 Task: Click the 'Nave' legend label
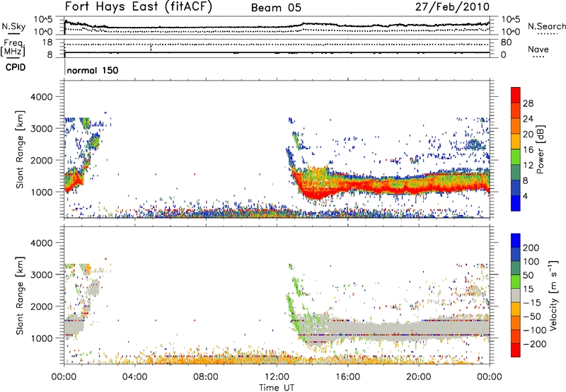pyautogui.click(x=538, y=50)
